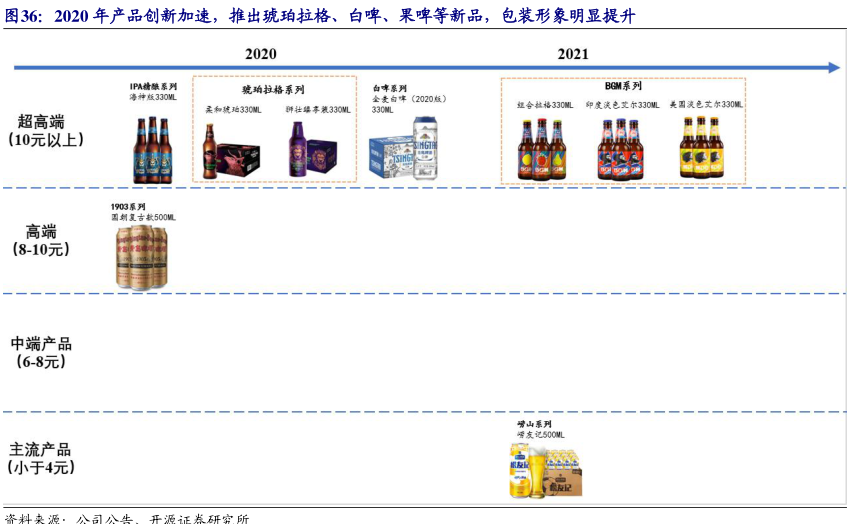Click the IPA series beer bottles image

point(152,149)
